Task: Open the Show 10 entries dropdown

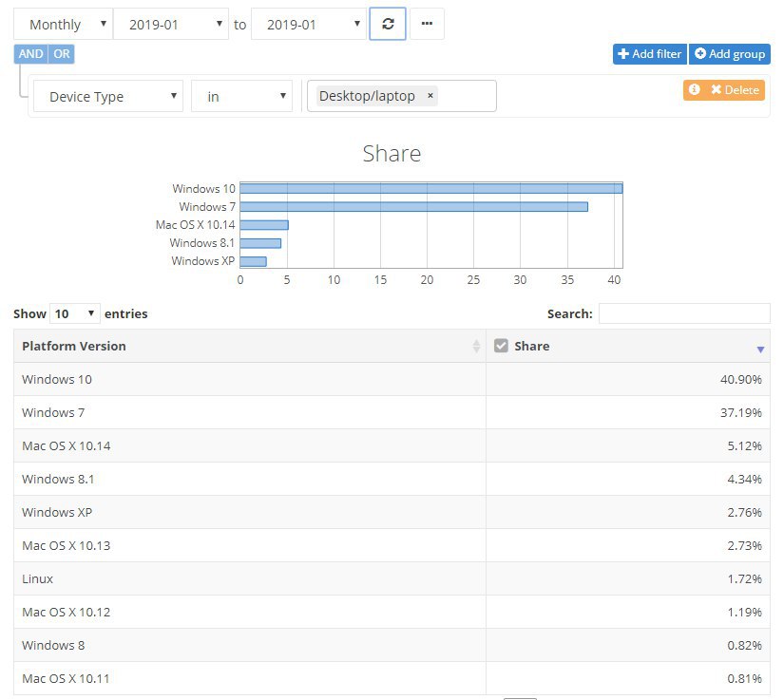Action: click(x=74, y=313)
